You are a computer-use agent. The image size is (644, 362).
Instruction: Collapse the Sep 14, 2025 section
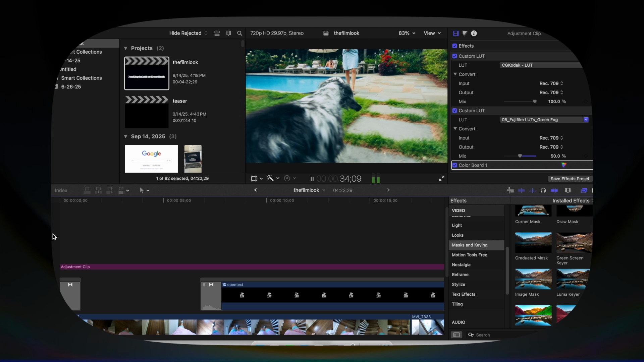[x=126, y=136]
